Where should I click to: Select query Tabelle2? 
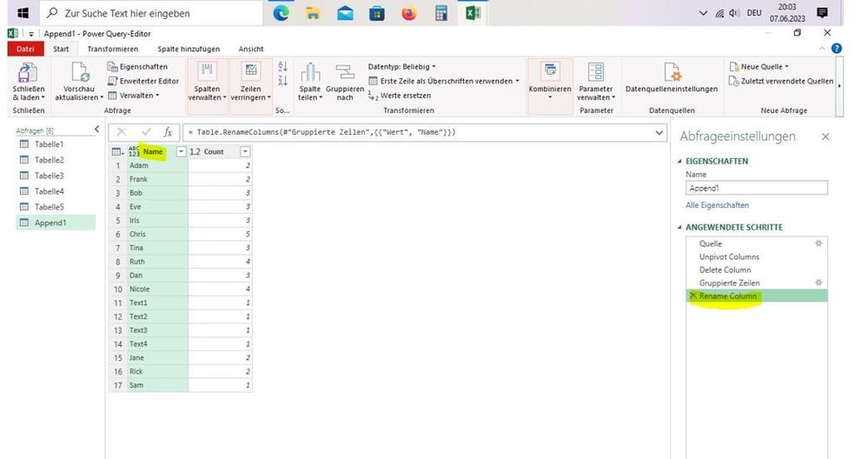[x=49, y=159]
